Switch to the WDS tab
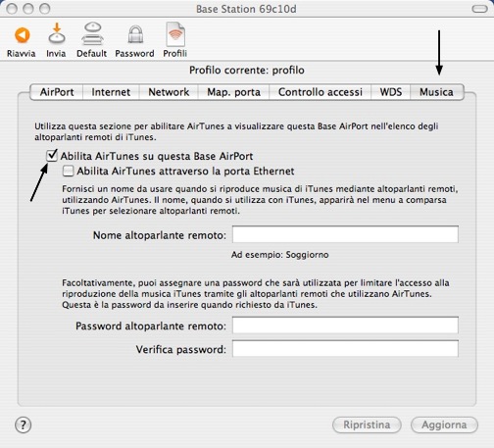The height and width of the screenshot is (448, 494). (391, 92)
